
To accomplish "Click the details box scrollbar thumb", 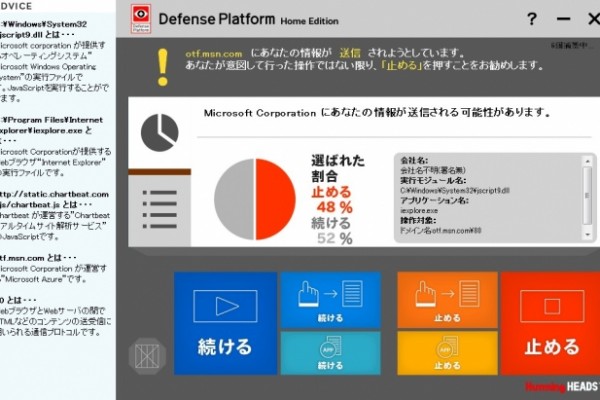I will 587,195.
